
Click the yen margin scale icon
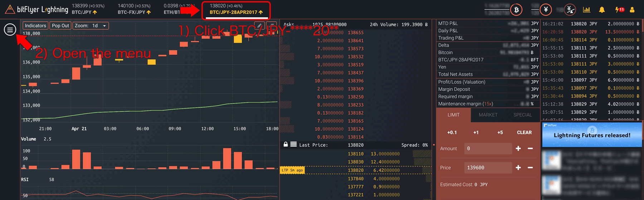coord(570,10)
